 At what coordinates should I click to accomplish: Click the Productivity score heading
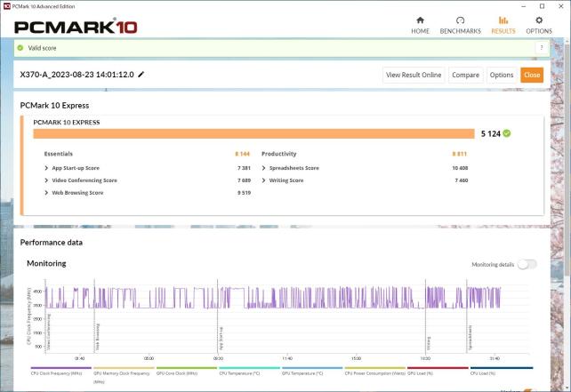pyautogui.click(x=279, y=154)
